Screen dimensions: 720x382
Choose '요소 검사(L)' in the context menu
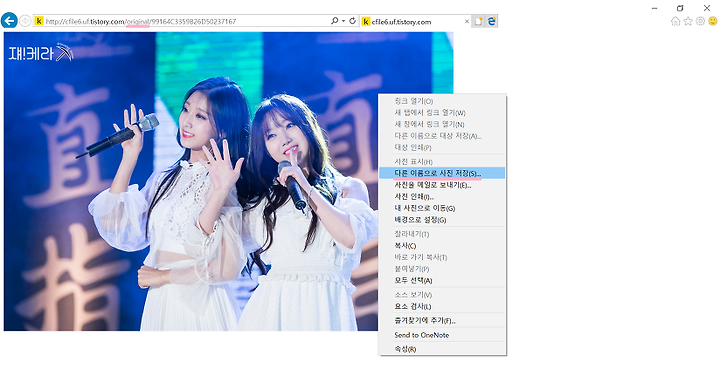click(442, 306)
